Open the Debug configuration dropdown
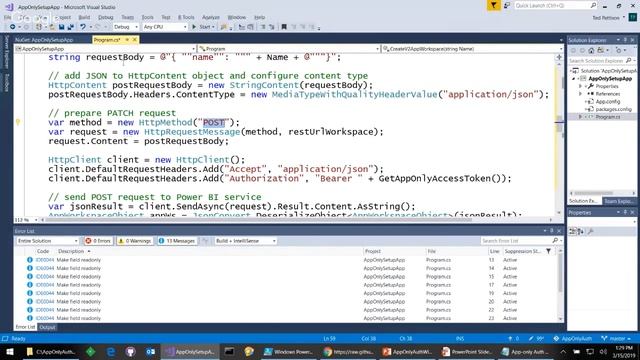 (126, 27)
